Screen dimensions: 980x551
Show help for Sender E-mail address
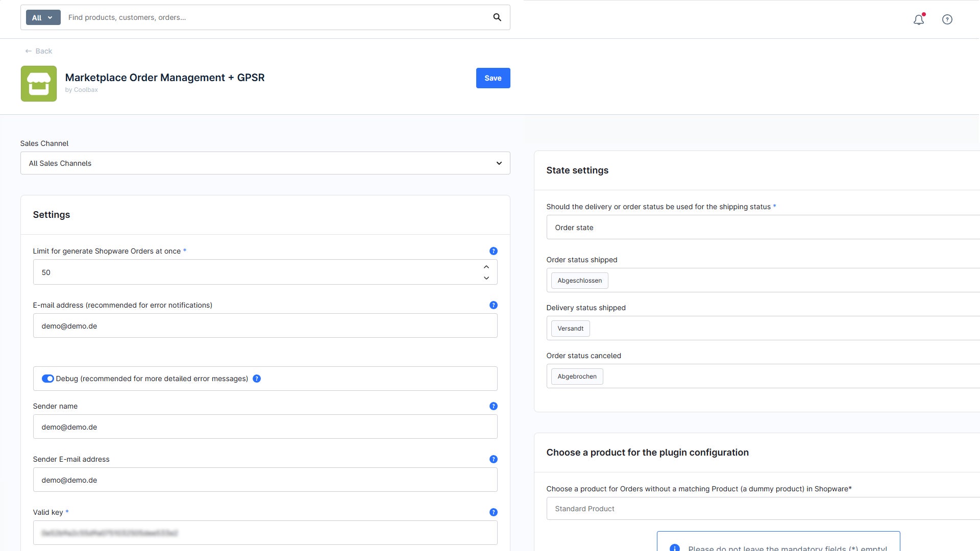(493, 459)
